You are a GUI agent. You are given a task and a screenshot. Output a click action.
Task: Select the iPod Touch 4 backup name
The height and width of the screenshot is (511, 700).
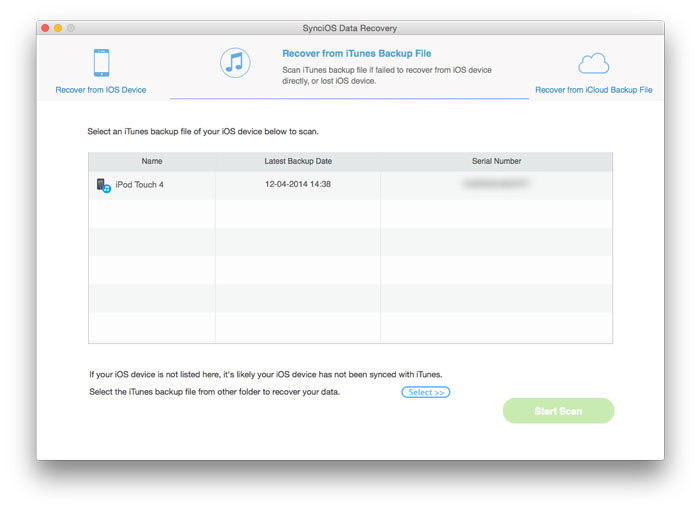(139, 184)
